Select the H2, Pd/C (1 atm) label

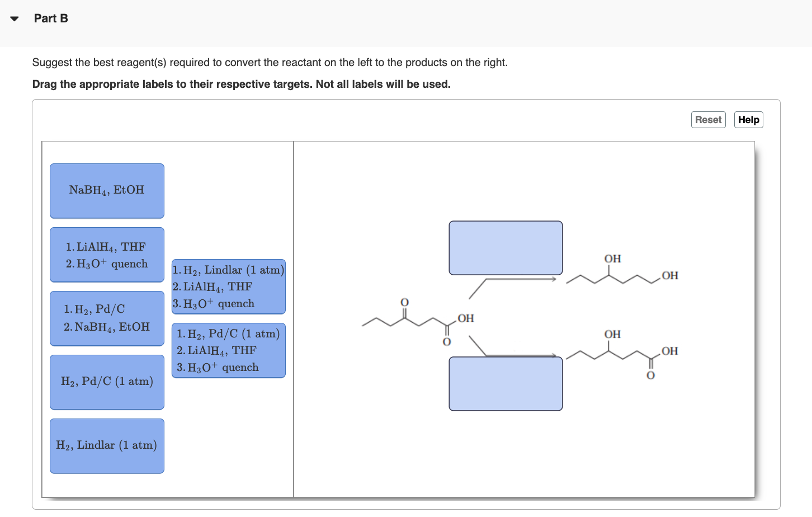tap(107, 382)
